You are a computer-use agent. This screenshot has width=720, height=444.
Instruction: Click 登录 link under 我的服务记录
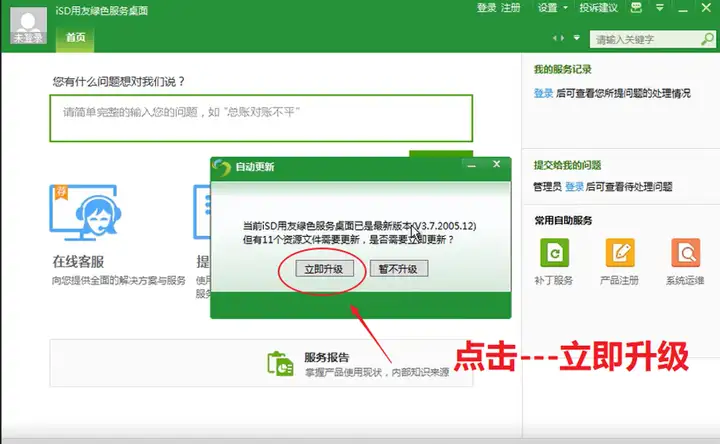click(543, 93)
